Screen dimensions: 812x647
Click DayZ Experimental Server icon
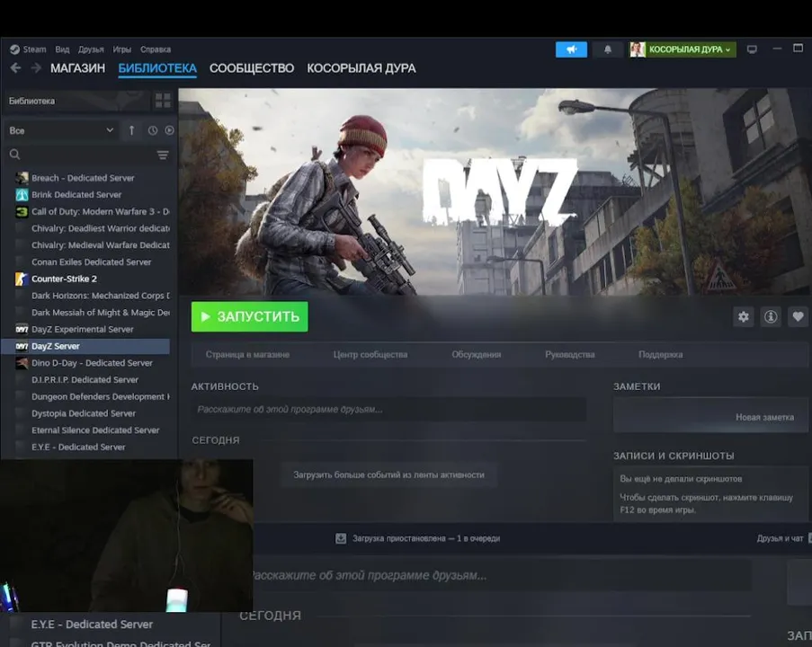pos(22,329)
